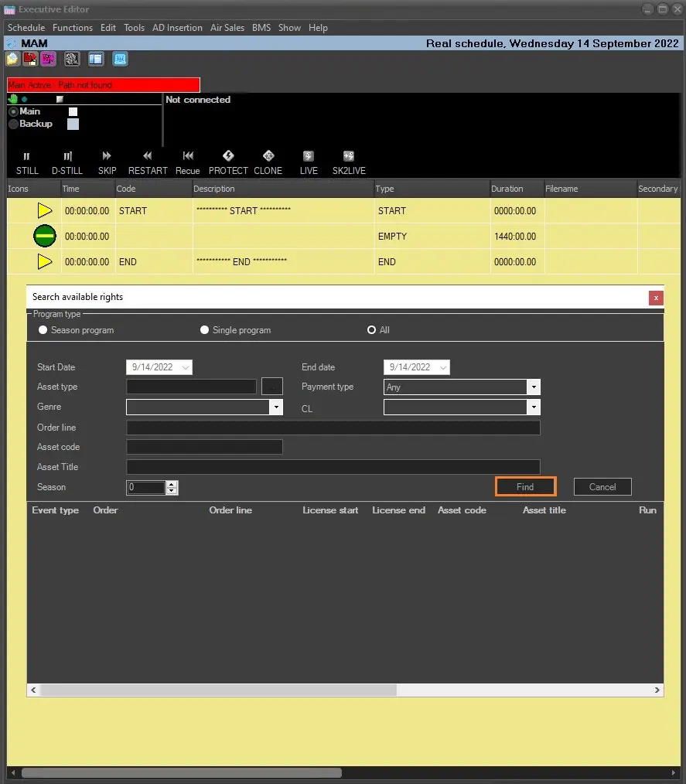Open the Start Date picker dropdown
The width and height of the screenshot is (686, 784).
point(185,368)
